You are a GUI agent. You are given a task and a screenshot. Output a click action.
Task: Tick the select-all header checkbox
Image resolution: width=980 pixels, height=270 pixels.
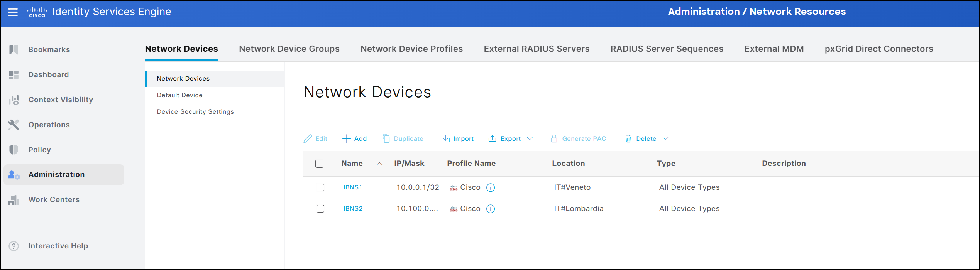tap(320, 164)
